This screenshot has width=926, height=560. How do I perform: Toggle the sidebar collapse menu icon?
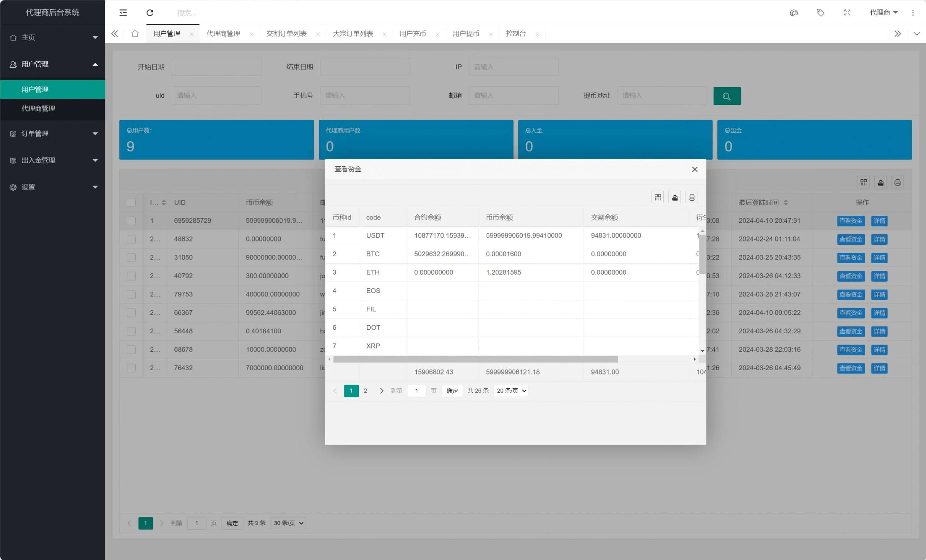click(123, 13)
